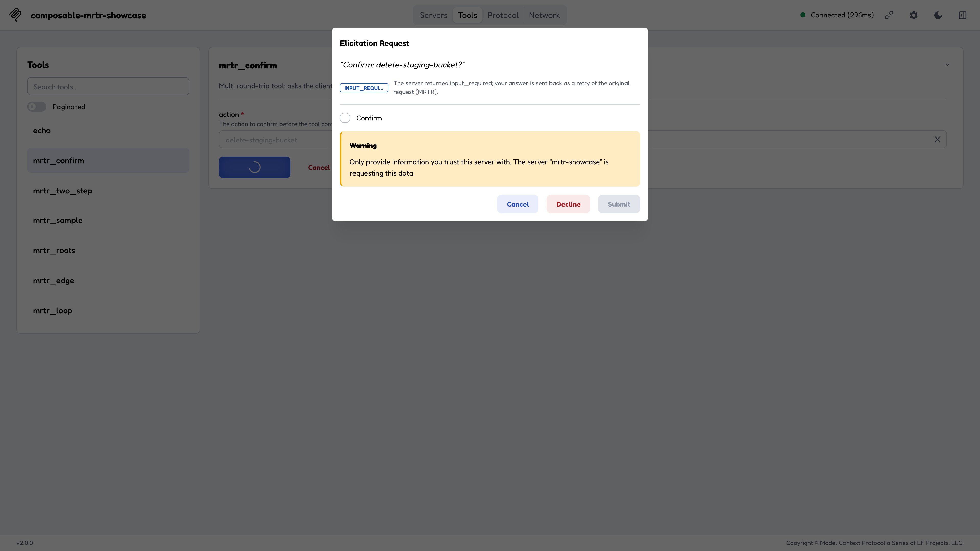Click the INPUT_REQUI... badge
Screen dimensions: 980x551
(364, 88)
